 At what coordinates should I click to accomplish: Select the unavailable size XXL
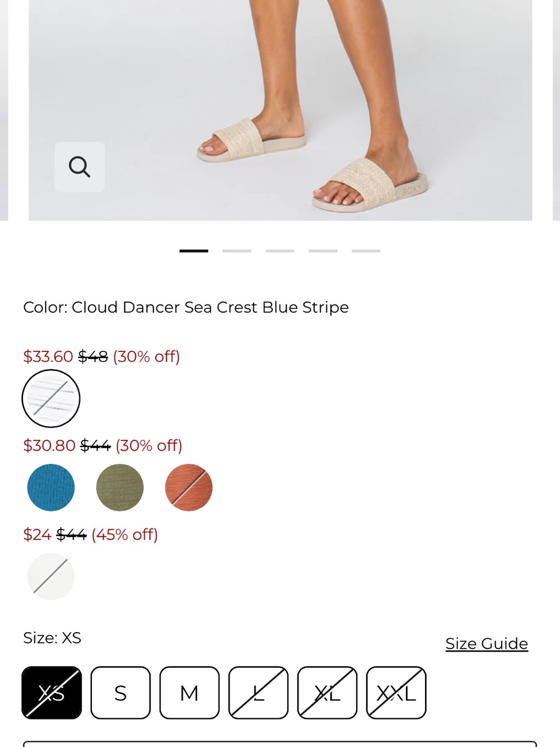(x=396, y=693)
